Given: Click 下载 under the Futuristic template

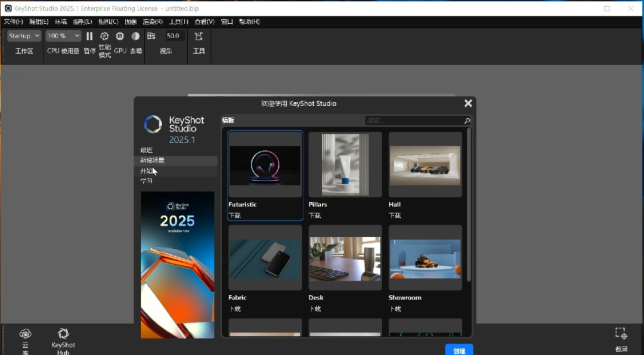Looking at the screenshot, I should point(234,215).
